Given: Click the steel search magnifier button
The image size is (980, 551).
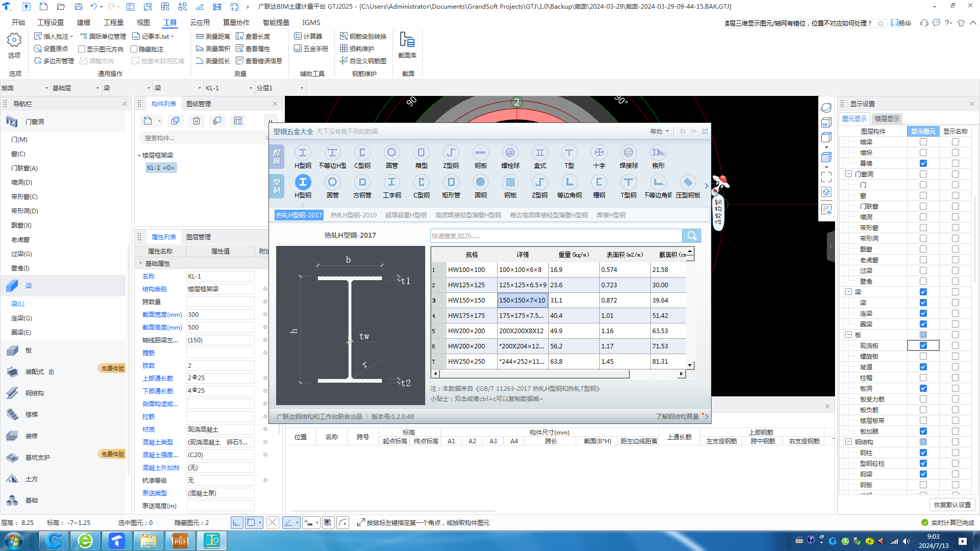Looking at the screenshot, I should (691, 236).
